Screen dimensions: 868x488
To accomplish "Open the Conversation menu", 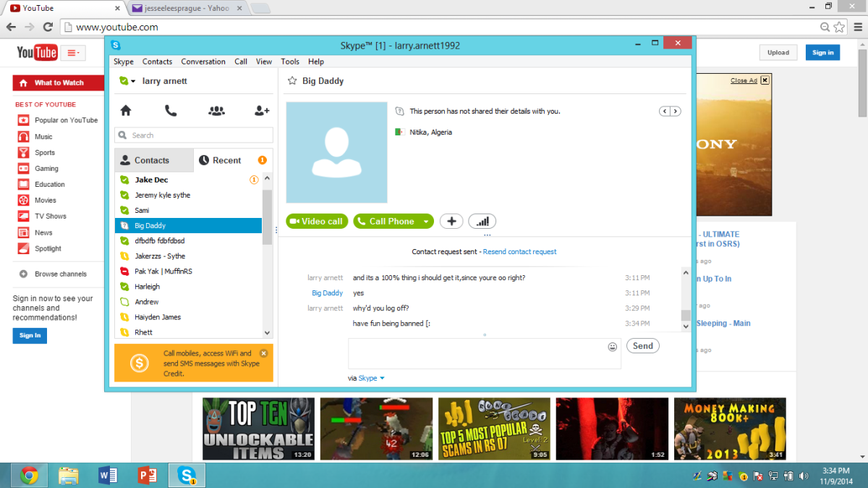I will 203,62.
